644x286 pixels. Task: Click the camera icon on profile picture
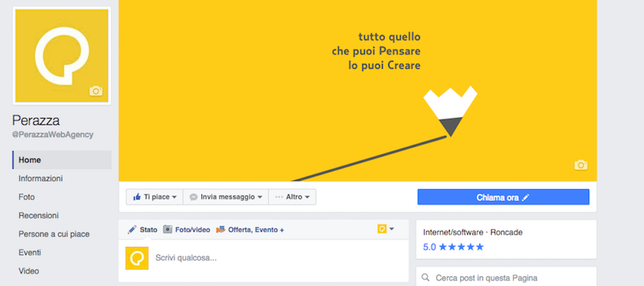(96, 91)
